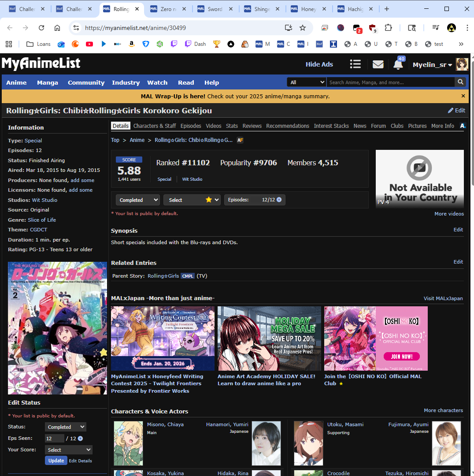The image size is (474, 476).
Task: Open the trophy bookmark icon
Action: [216, 45]
